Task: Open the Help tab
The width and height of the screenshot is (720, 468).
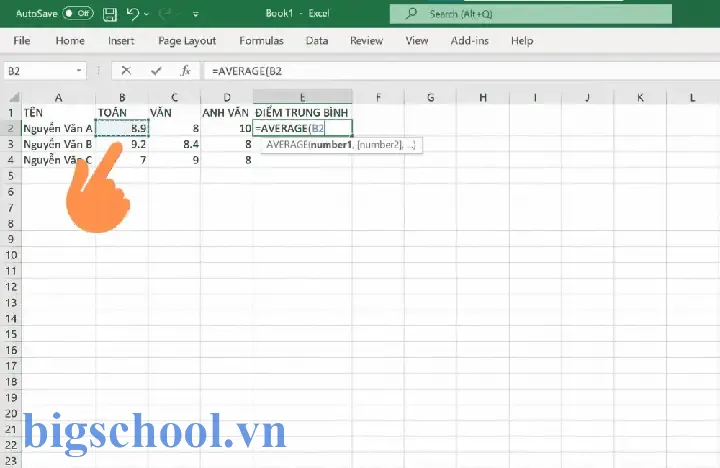Action: (522, 41)
